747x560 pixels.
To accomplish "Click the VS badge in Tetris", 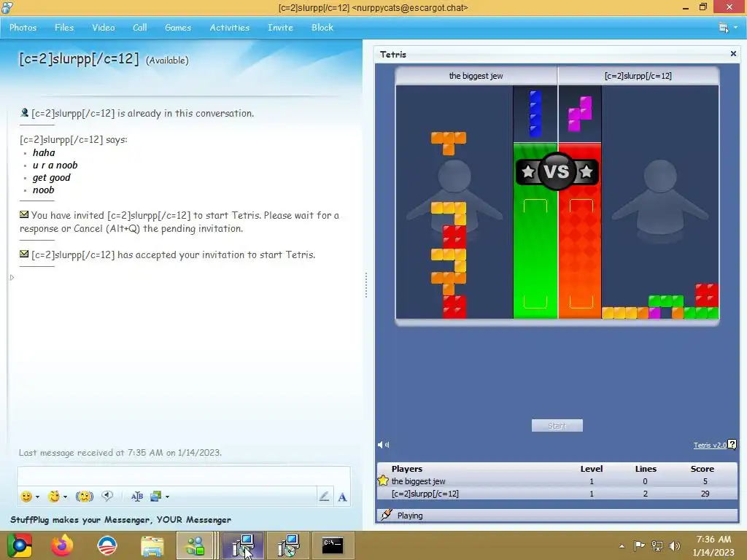I will (557, 171).
